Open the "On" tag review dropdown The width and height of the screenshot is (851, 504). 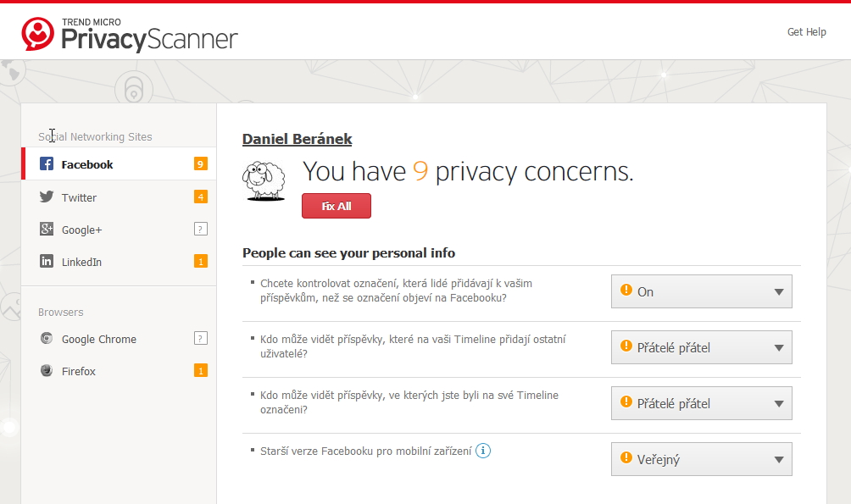701,291
